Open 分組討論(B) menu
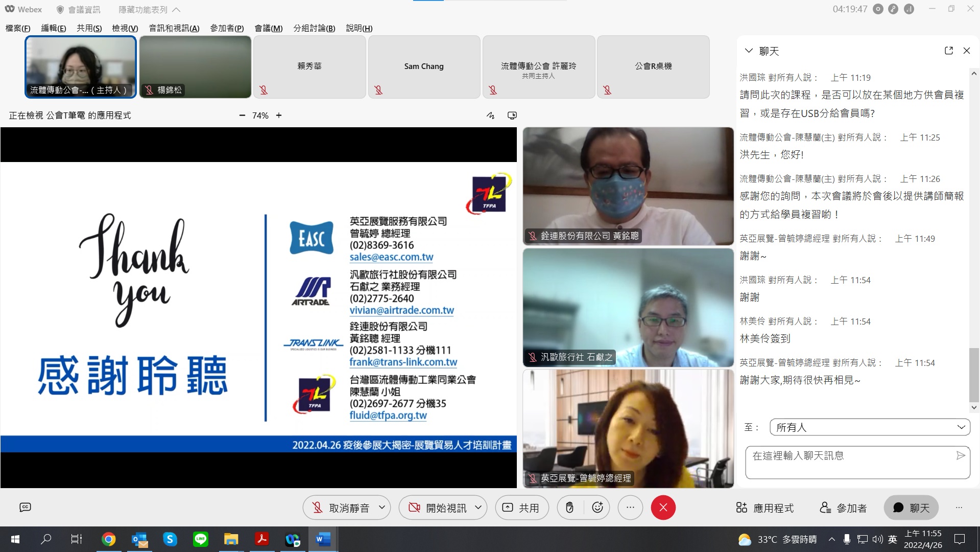The width and height of the screenshot is (980, 552). tap(314, 28)
